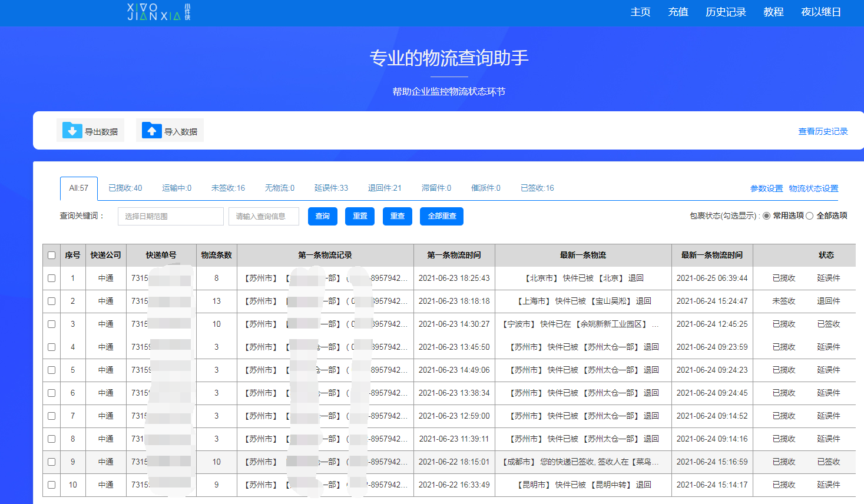
Task: Click the XIAOJIANXIA site logo
Action: [x=157, y=12]
